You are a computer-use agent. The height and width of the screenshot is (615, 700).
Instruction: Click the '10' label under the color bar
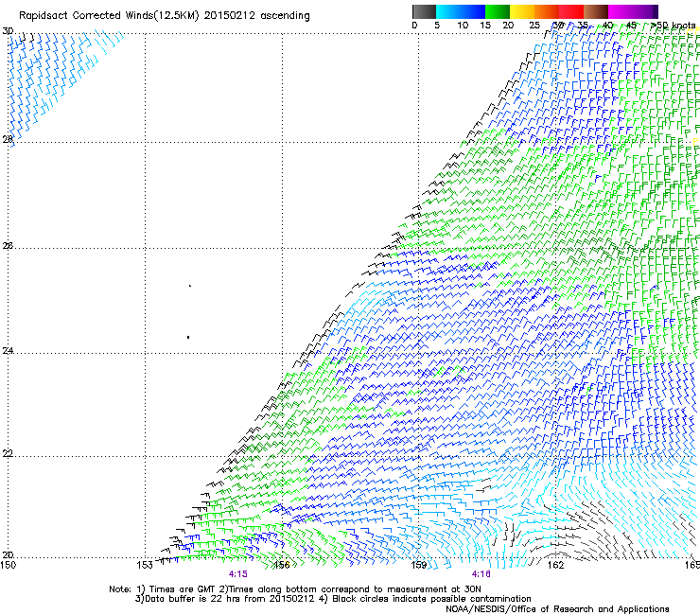463,26
